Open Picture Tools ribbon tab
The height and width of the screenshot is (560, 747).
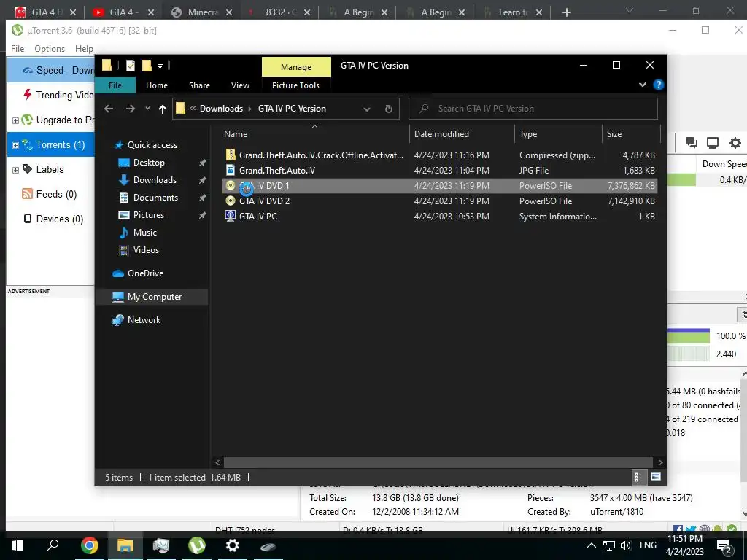pos(296,85)
